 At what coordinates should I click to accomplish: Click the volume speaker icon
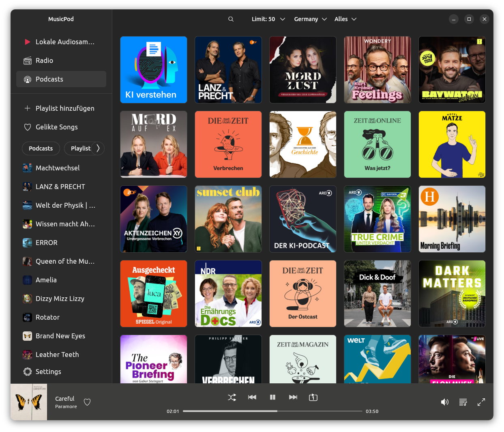pyautogui.click(x=445, y=402)
